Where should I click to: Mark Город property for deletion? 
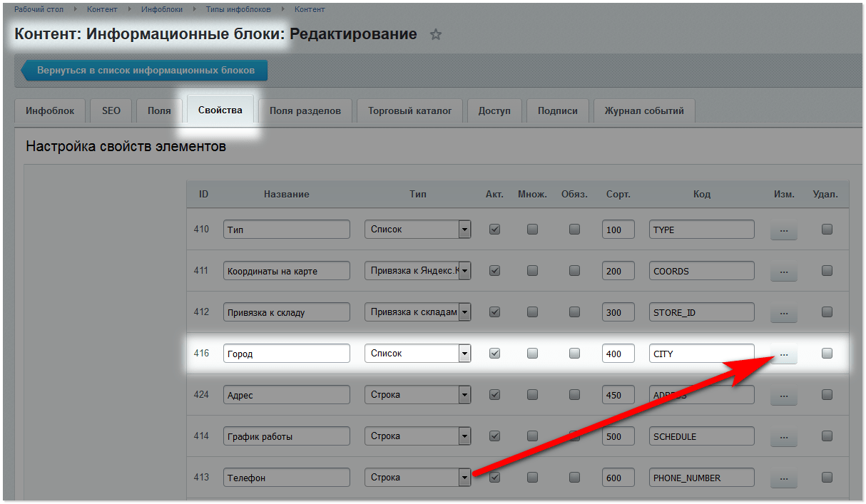(x=827, y=353)
